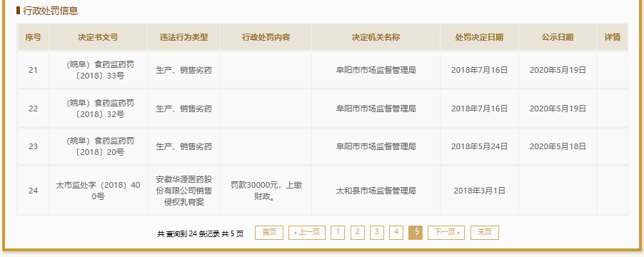The width and height of the screenshot is (644, 257).
Task: Open page 1 of results
Action: click(338, 232)
